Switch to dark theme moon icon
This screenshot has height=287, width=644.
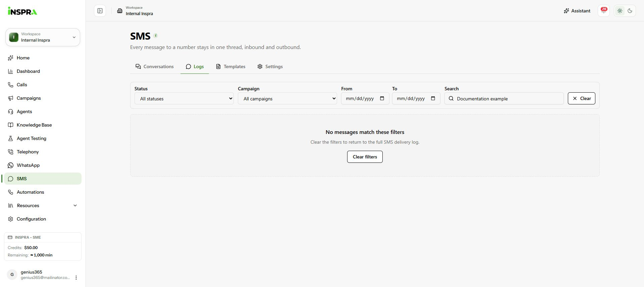[630, 11]
